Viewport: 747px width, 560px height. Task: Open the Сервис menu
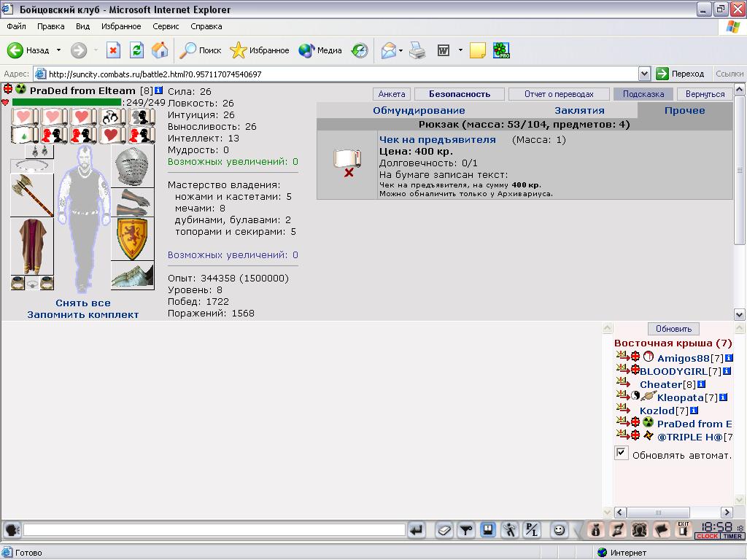click(166, 26)
